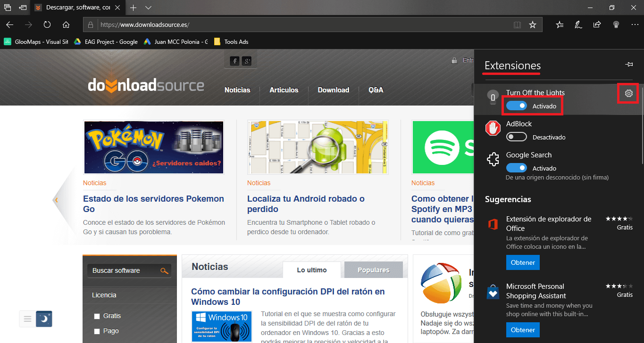The height and width of the screenshot is (343, 644).
Task: Add page to favorites with star icon
Action: point(533,24)
